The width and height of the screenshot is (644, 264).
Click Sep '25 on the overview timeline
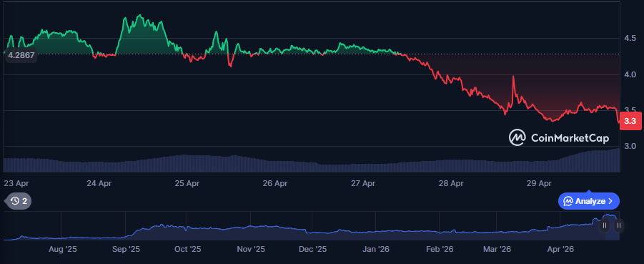pos(126,249)
